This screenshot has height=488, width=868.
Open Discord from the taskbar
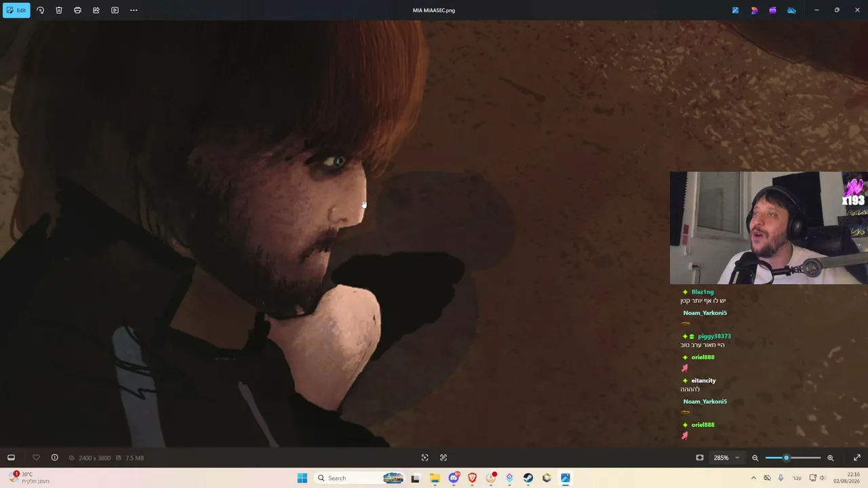point(454,478)
